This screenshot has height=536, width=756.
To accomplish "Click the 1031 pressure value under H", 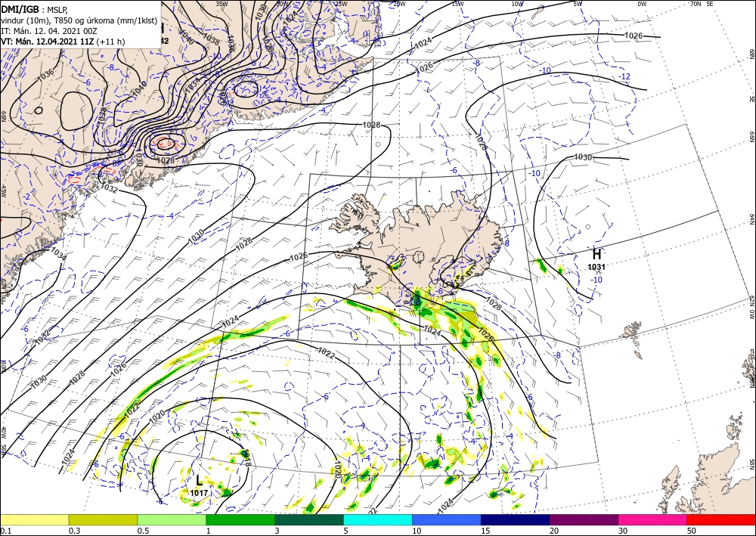I will tap(596, 267).
